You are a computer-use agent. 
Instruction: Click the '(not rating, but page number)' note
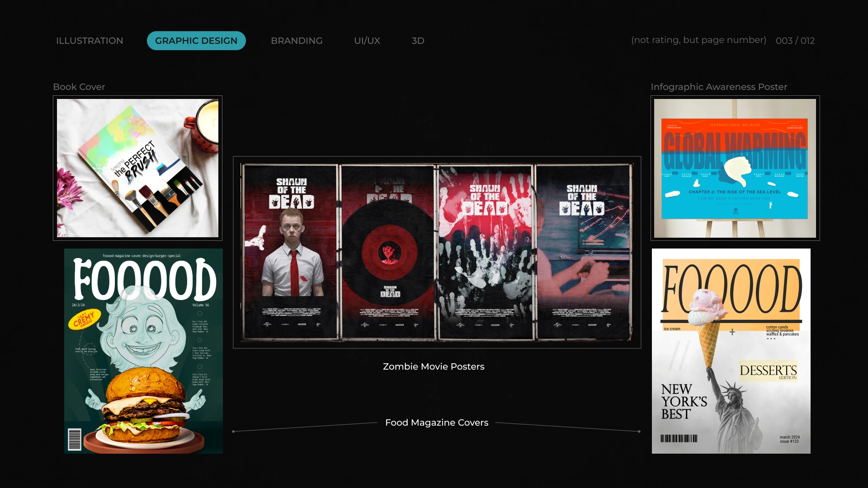point(699,40)
